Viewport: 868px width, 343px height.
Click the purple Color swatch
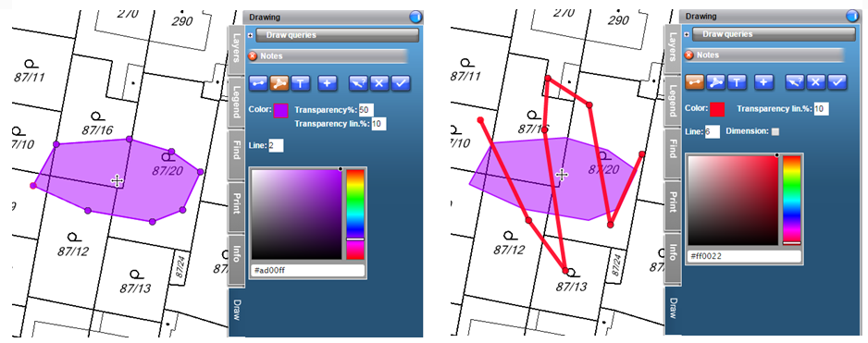[x=281, y=111]
